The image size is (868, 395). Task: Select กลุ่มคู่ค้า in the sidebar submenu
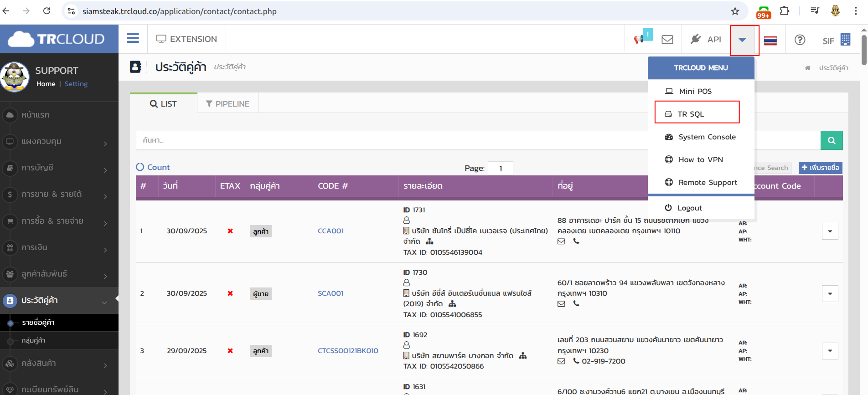click(x=33, y=340)
